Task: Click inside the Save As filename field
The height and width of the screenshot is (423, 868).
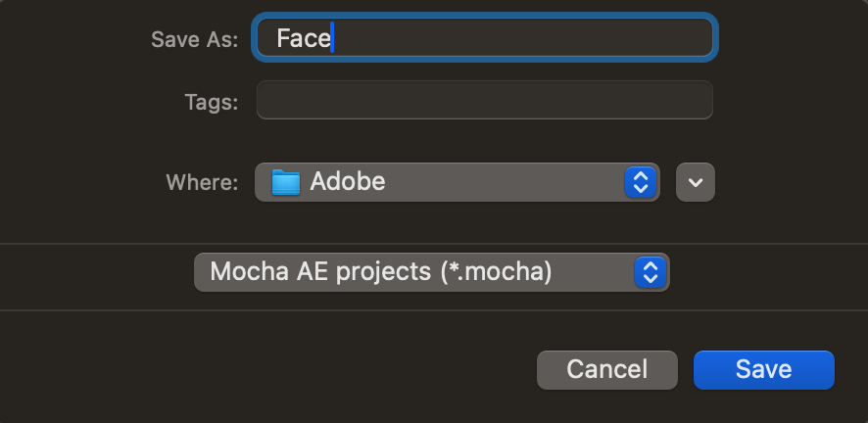Action: pos(485,37)
